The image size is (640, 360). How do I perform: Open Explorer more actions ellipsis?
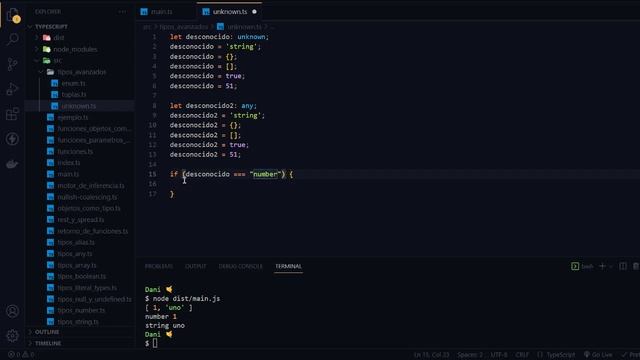(x=122, y=12)
